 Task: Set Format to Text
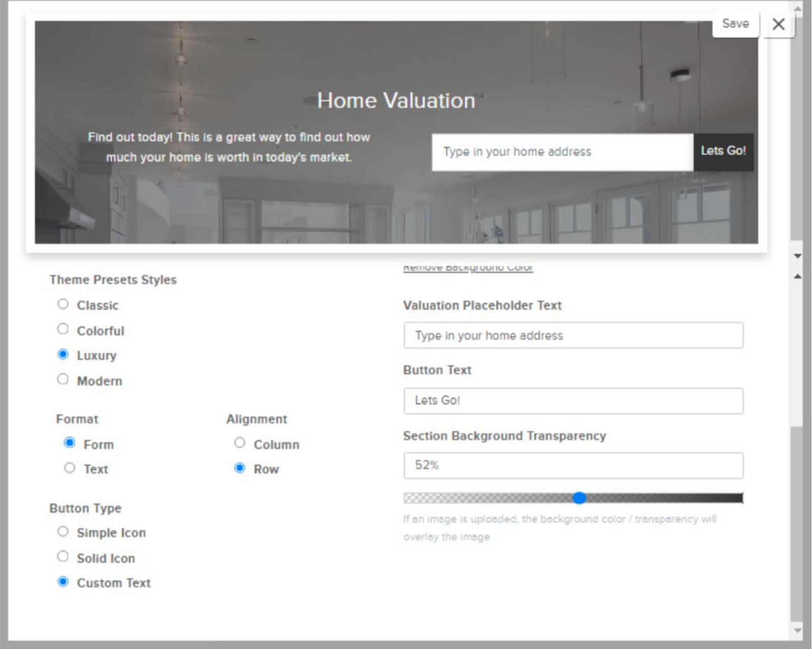tap(70, 468)
